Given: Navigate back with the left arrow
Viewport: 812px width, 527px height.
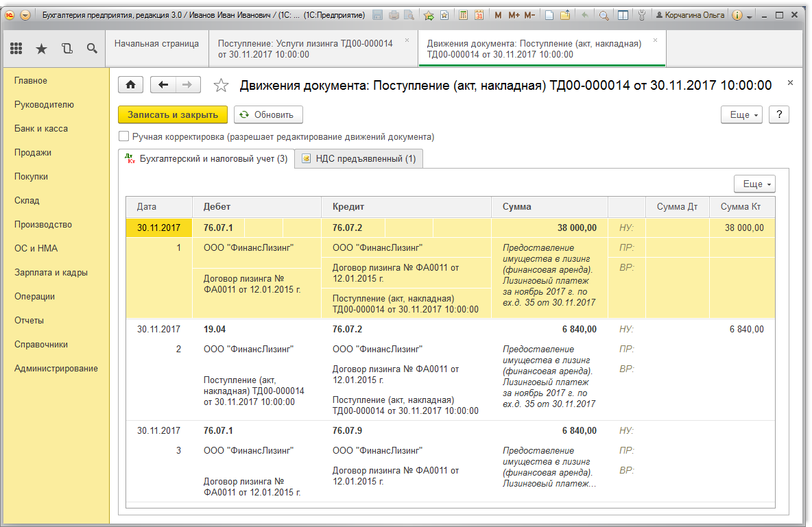Looking at the screenshot, I should [x=163, y=85].
